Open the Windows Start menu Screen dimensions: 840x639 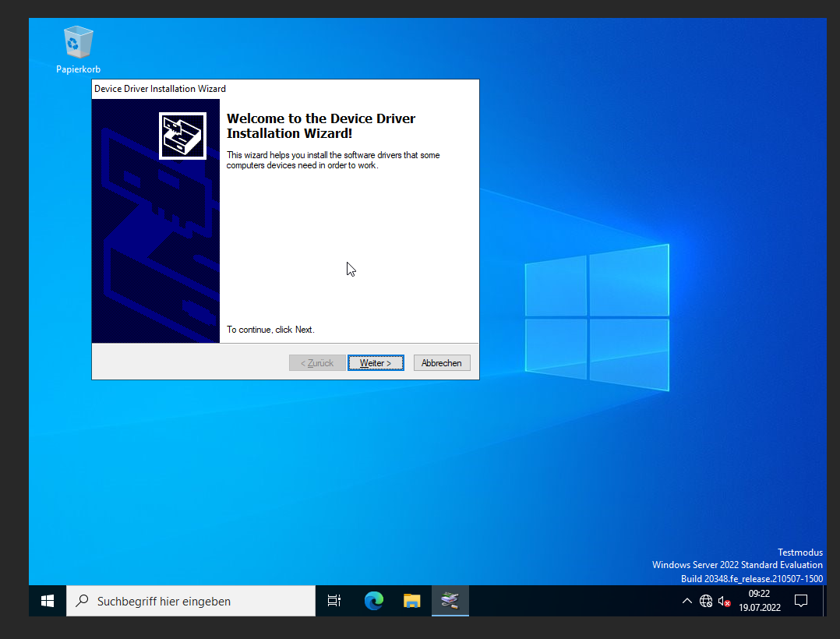click(48, 601)
